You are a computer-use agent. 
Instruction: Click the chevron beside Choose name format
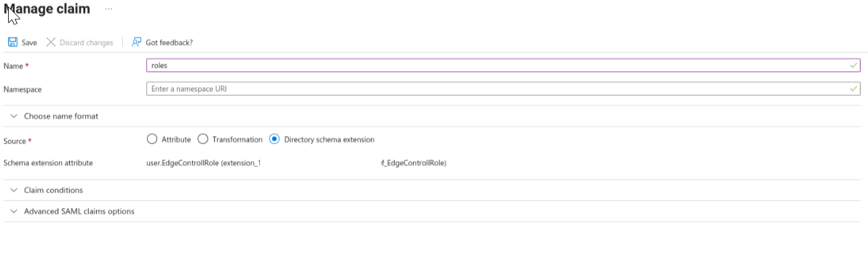pos(13,116)
